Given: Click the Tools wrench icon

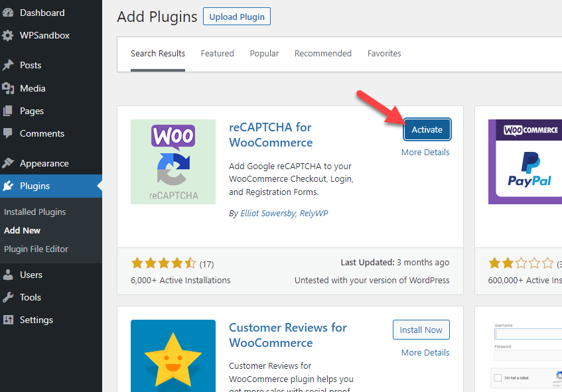Looking at the screenshot, I should (x=8, y=297).
